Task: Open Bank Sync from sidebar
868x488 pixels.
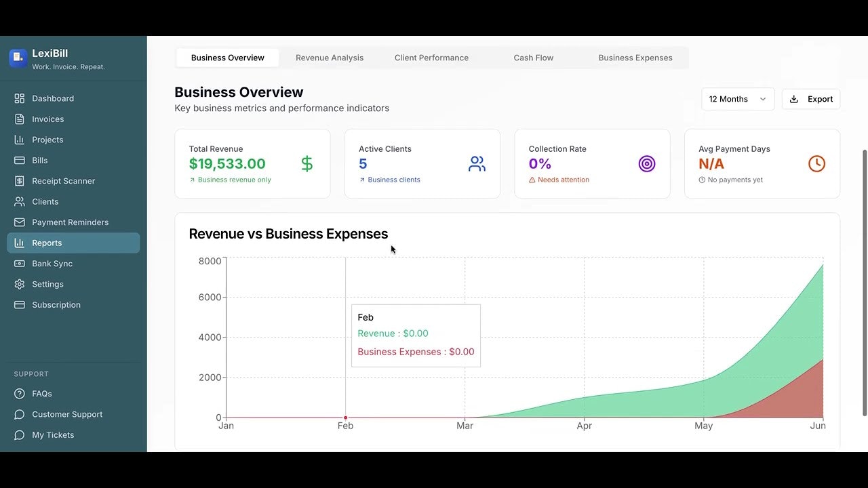Action: click(73, 264)
